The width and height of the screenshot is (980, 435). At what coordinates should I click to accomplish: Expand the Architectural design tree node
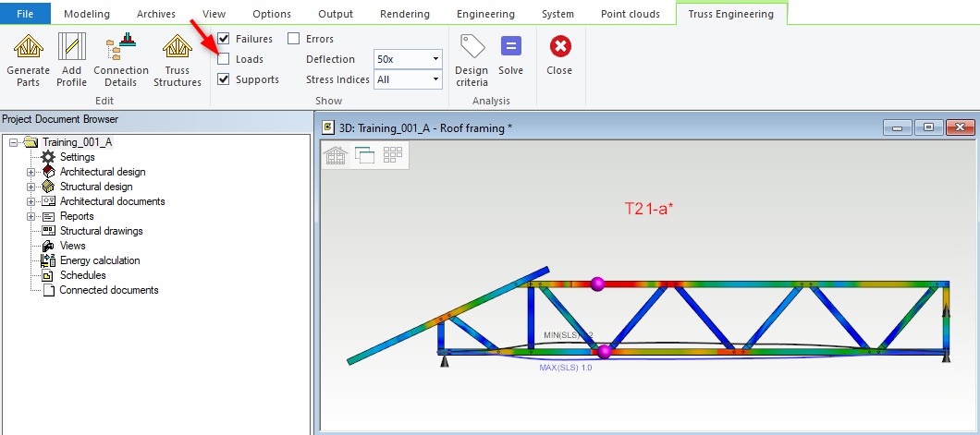(31, 172)
